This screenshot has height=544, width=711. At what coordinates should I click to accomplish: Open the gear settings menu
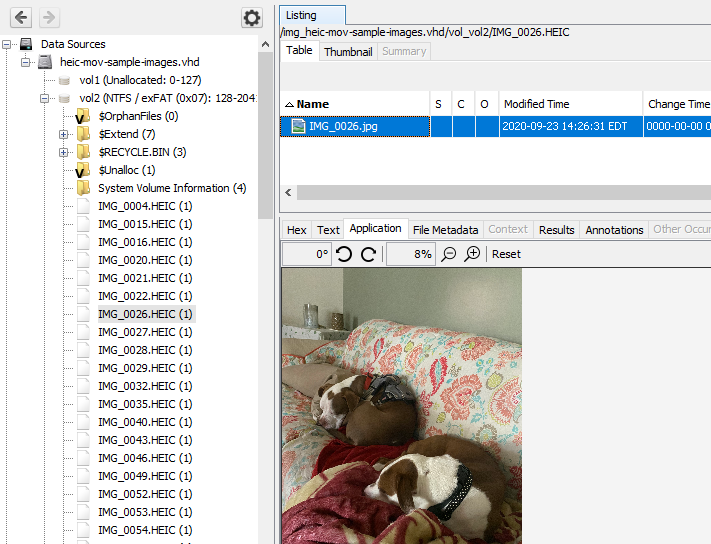251,18
